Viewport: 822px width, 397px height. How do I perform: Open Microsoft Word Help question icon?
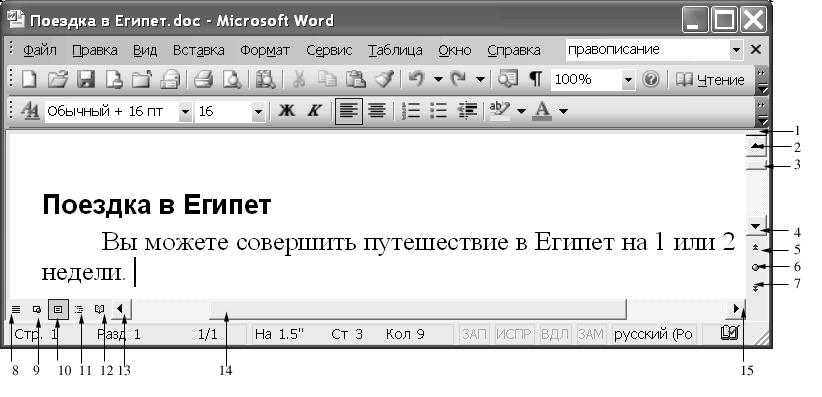pos(651,80)
